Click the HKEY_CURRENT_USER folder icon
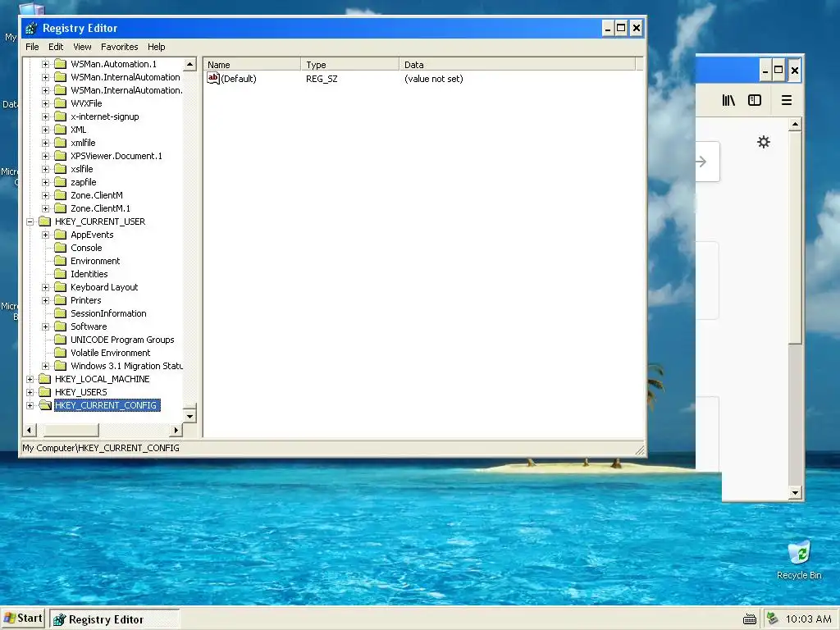Screen dimensions: 840x630 [x=45, y=221]
